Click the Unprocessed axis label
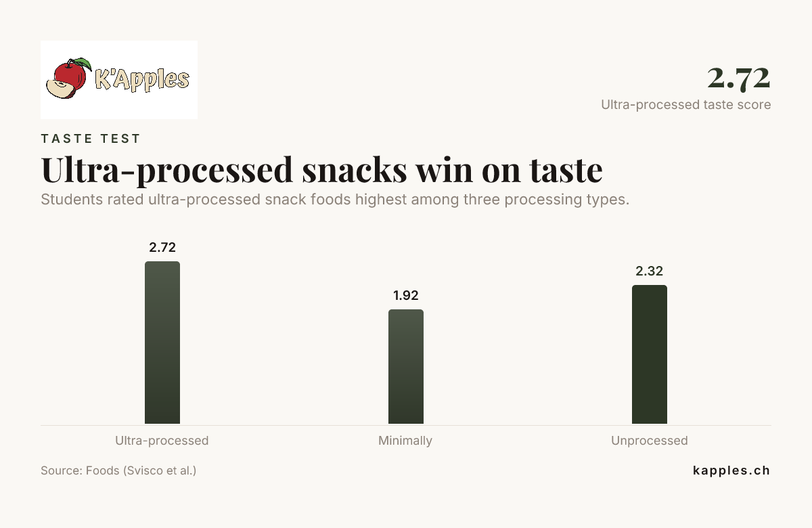 pos(650,441)
